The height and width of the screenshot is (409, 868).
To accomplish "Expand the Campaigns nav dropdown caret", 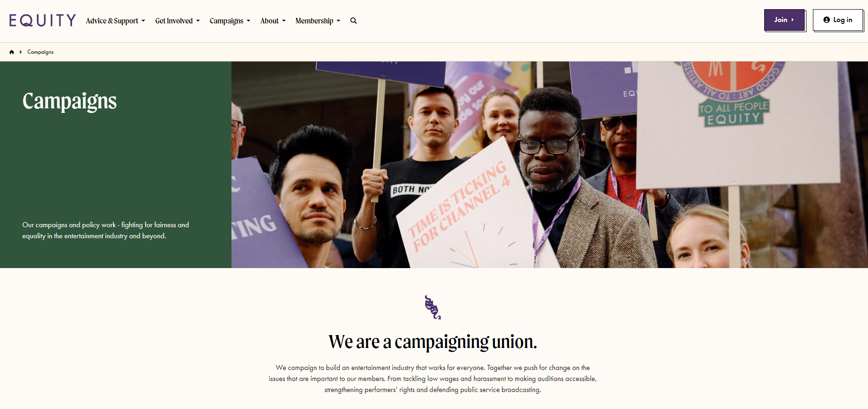I will [x=248, y=21].
